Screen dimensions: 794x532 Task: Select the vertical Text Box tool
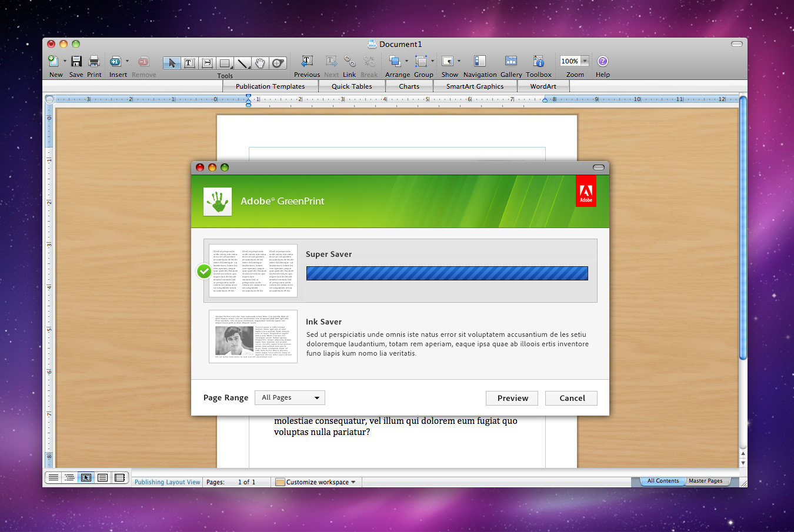(207, 63)
